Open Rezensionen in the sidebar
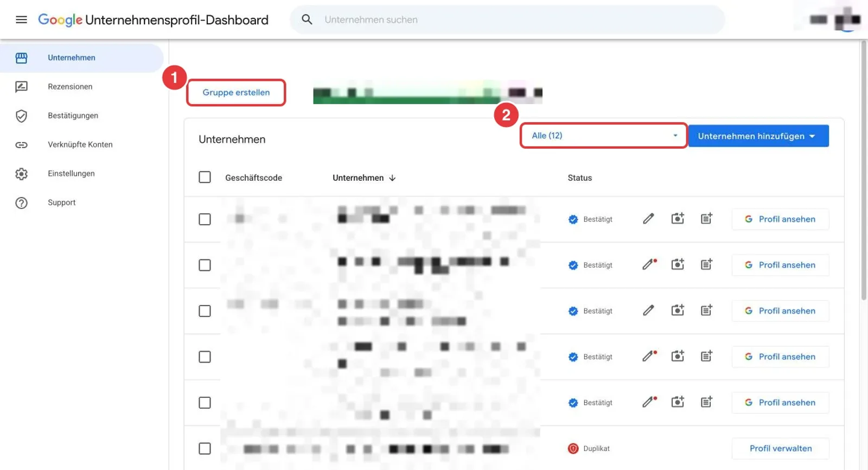This screenshot has height=470, width=868. [70, 87]
